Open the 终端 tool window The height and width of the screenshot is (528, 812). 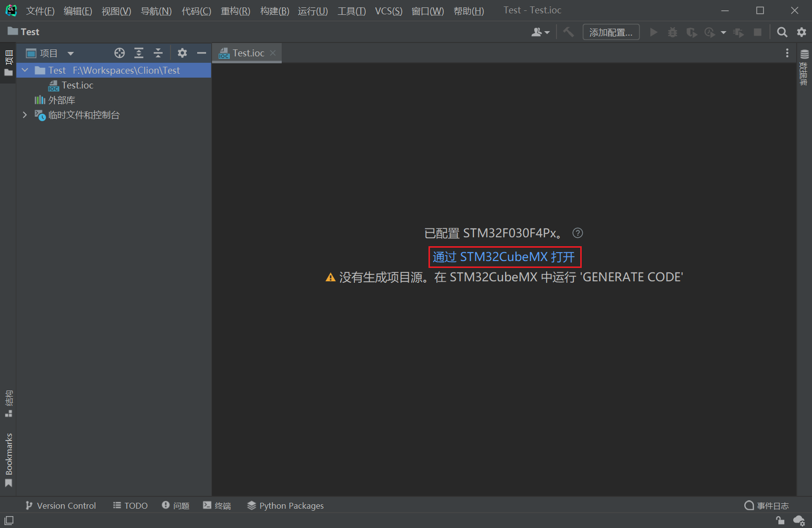[x=217, y=505]
